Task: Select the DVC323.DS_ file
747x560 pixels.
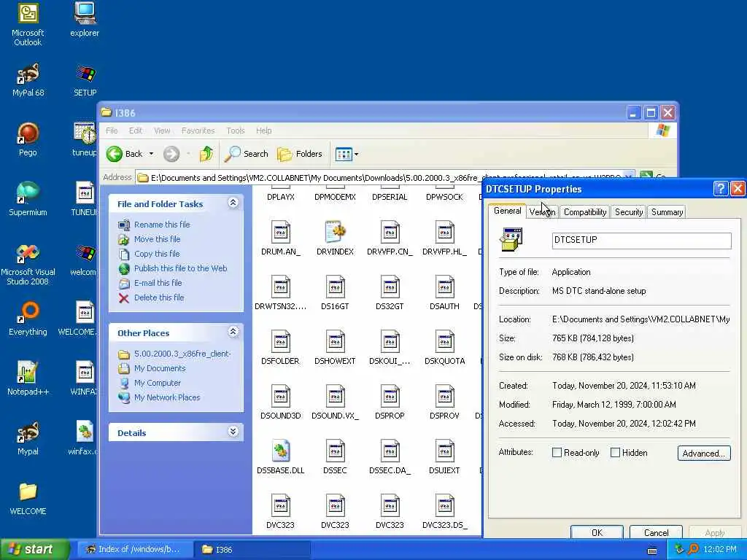Action: coord(444,512)
